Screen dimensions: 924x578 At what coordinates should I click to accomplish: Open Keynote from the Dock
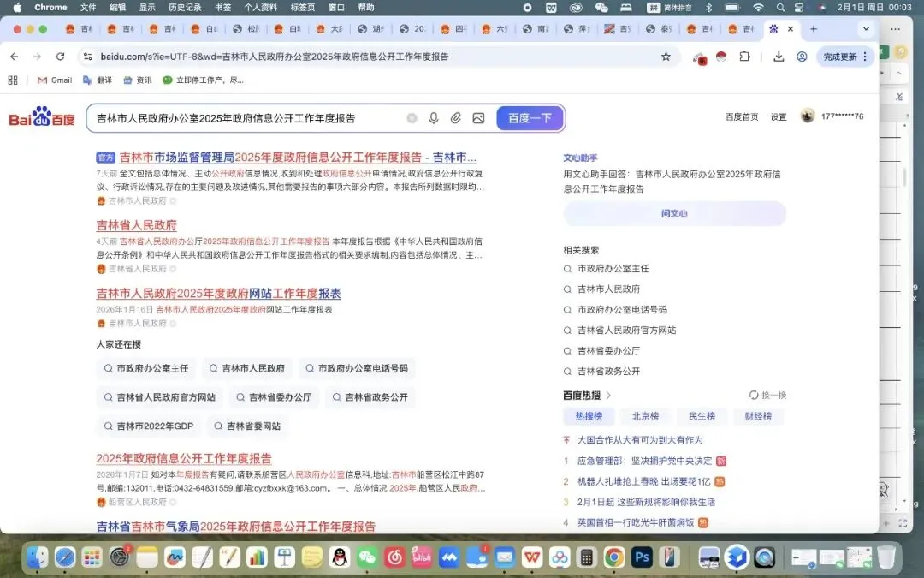pyautogui.click(x=285, y=557)
